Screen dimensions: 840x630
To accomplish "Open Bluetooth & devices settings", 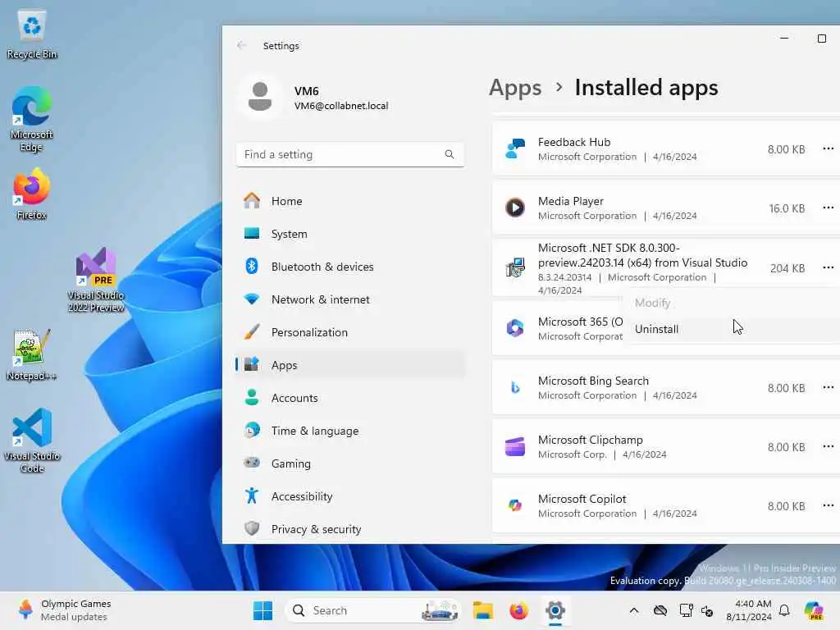I will pyautogui.click(x=349, y=267).
